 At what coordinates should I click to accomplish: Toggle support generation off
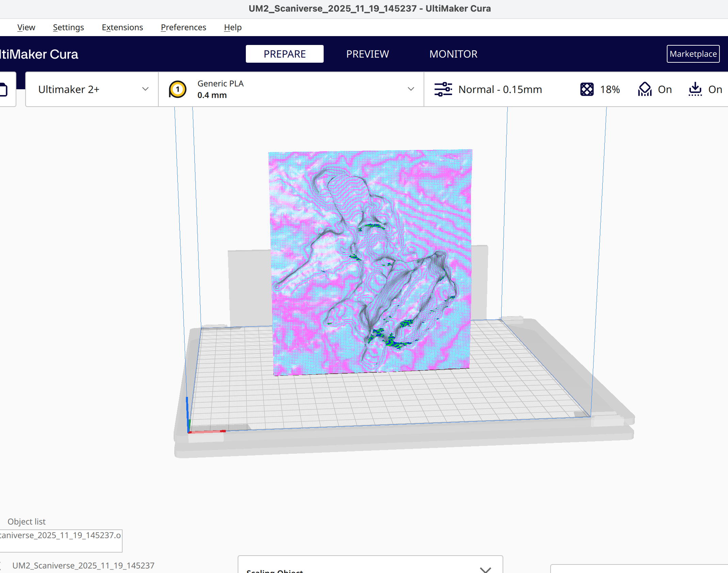click(x=664, y=89)
